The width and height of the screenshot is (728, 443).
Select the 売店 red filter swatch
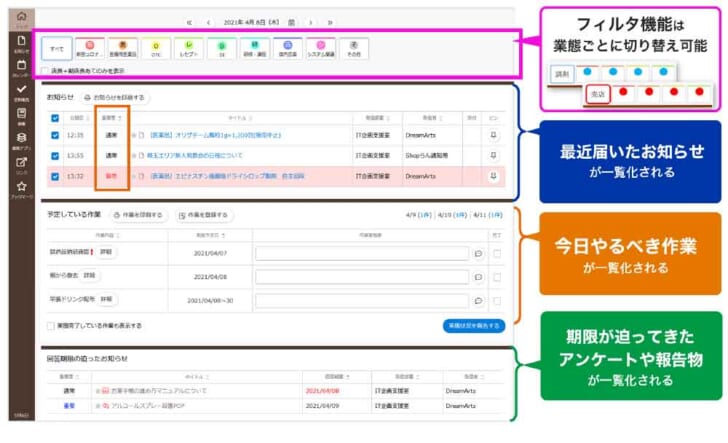click(x=597, y=95)
